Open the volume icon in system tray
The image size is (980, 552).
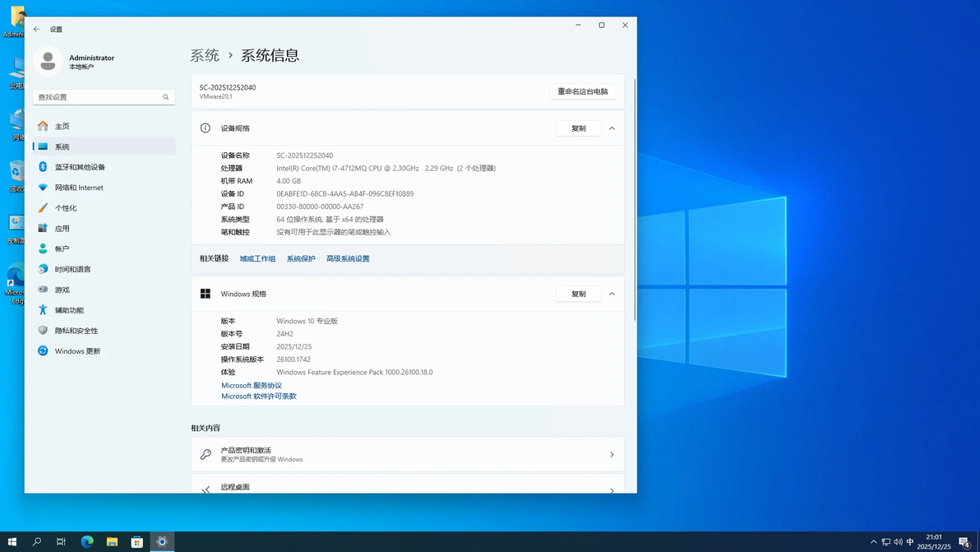pos(898,542)
